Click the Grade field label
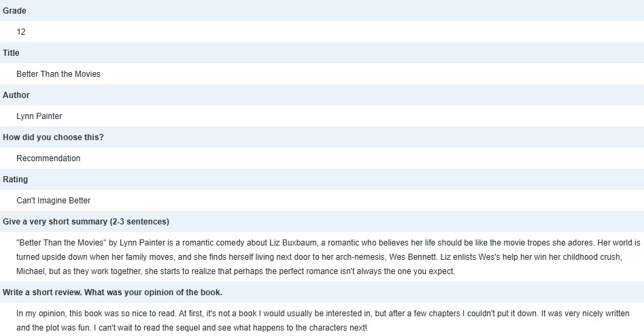The width and height of the screenshot is (644, 336). tap(14, 11)
